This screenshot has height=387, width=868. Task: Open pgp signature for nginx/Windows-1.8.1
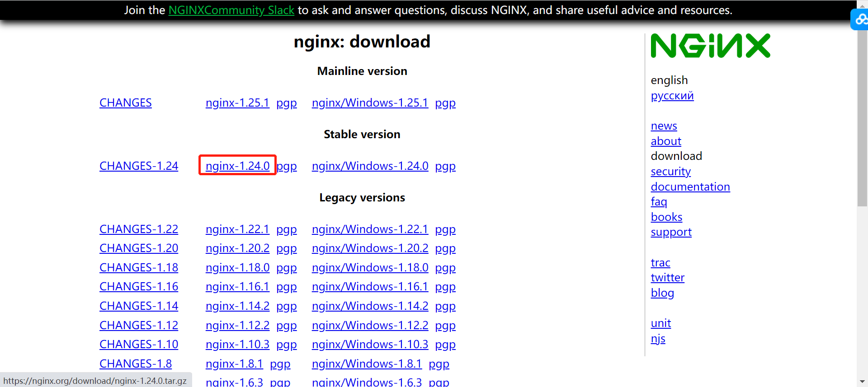point(439,364)
